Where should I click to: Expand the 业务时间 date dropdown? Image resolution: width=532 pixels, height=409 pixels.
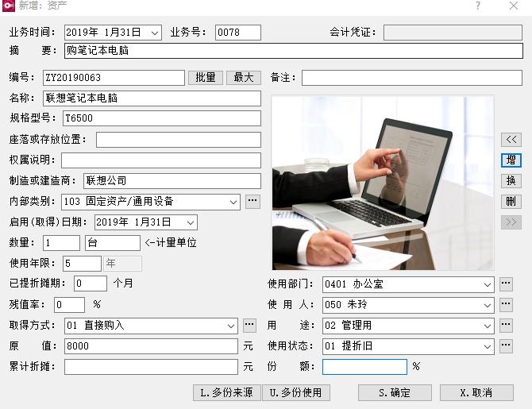tap(154, 33)
